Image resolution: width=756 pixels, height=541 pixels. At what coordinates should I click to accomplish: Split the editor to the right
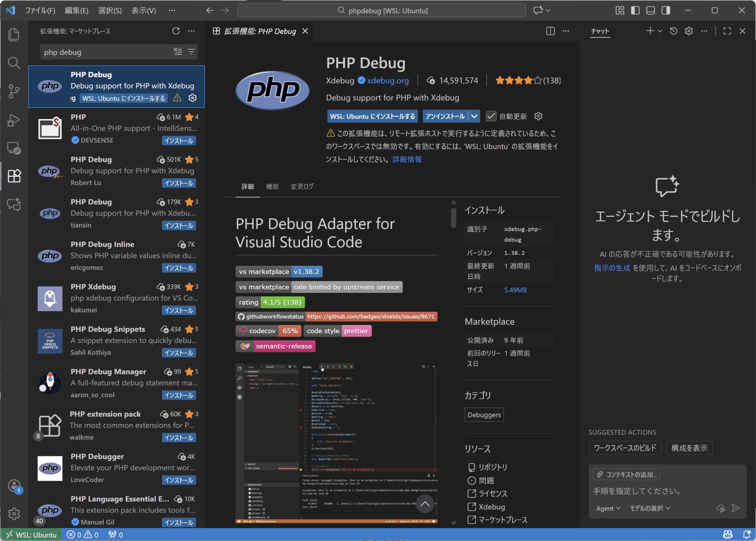coord(550,31)
